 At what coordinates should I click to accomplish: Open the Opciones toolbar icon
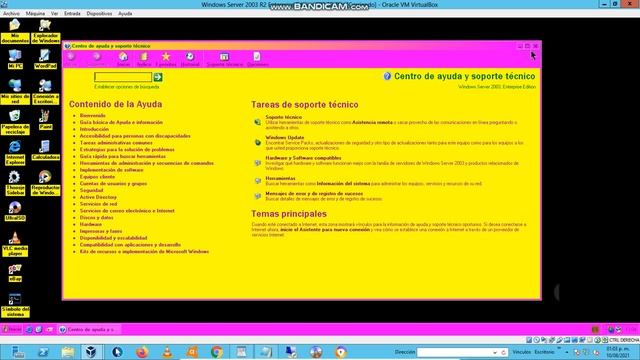[257, 59]
